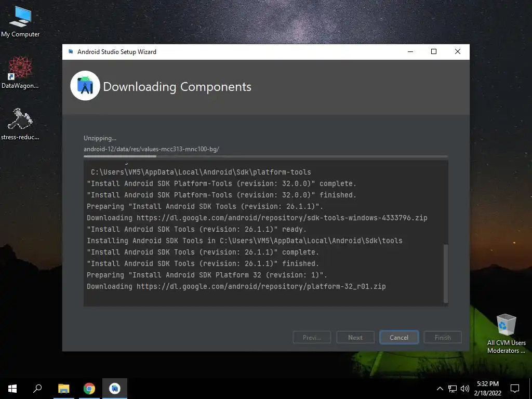Minimize the Android Studio Setup Wizard
532x399 pixels.
[x=410, y=51]
